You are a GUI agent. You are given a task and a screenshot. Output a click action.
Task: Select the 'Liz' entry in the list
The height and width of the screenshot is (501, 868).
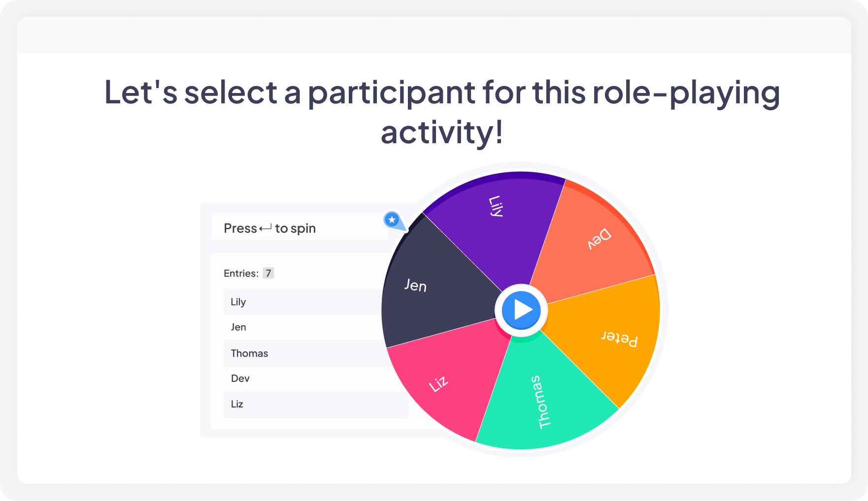click(x=237, y=404)
